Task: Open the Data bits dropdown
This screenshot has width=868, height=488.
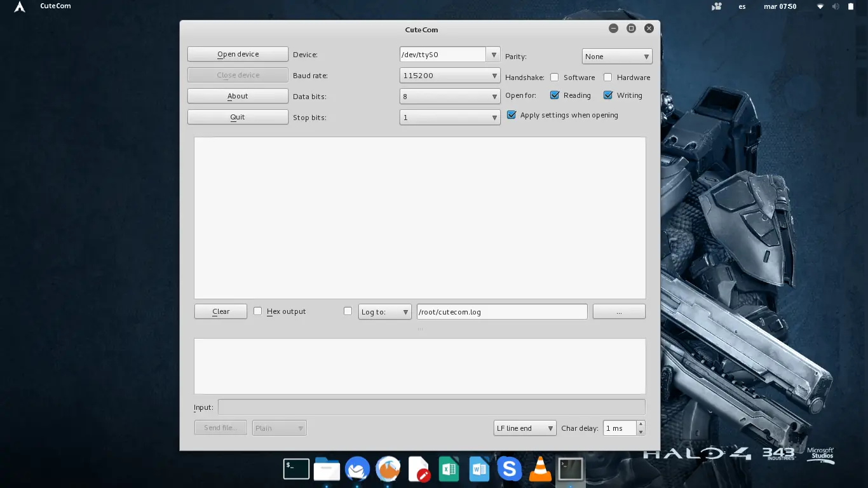Action: click(450, 97)
